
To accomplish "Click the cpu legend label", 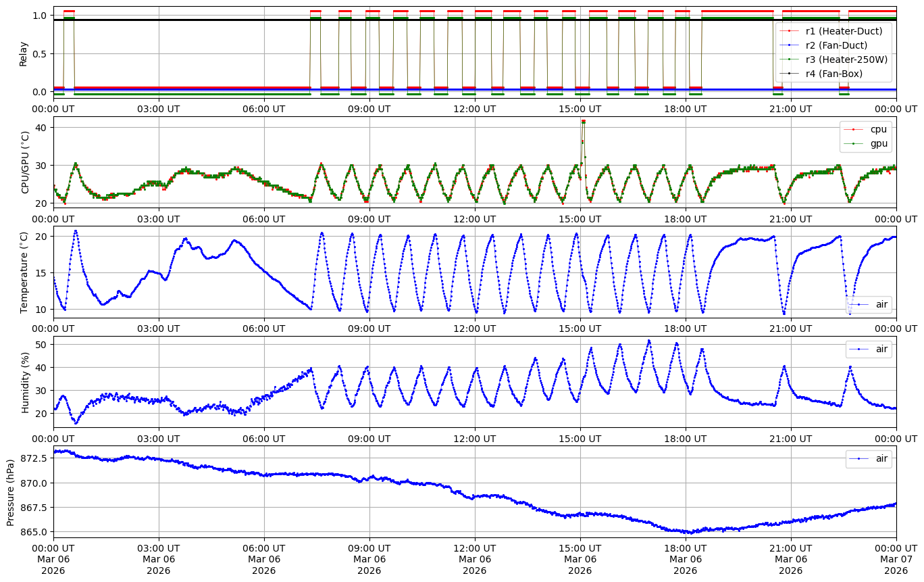I will pyautogui.click(x=878, y=129).
